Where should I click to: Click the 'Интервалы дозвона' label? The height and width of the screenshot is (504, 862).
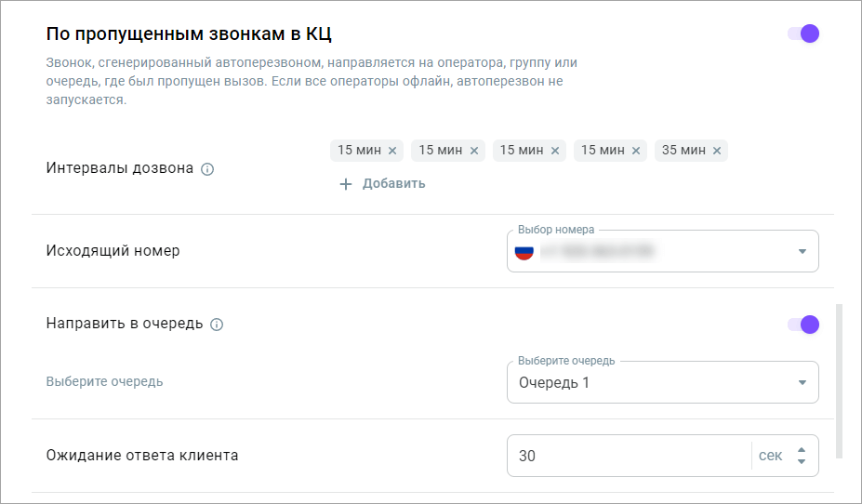[120, 167]
